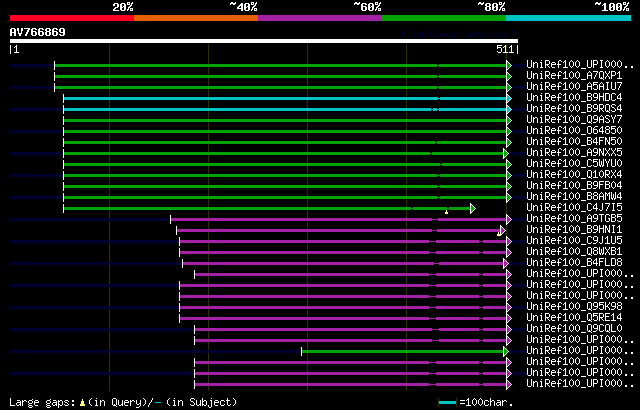Click green arrowhead of the A7QXP1 alignment
This screenshot has height=410, width=640.
coord(509,76)
